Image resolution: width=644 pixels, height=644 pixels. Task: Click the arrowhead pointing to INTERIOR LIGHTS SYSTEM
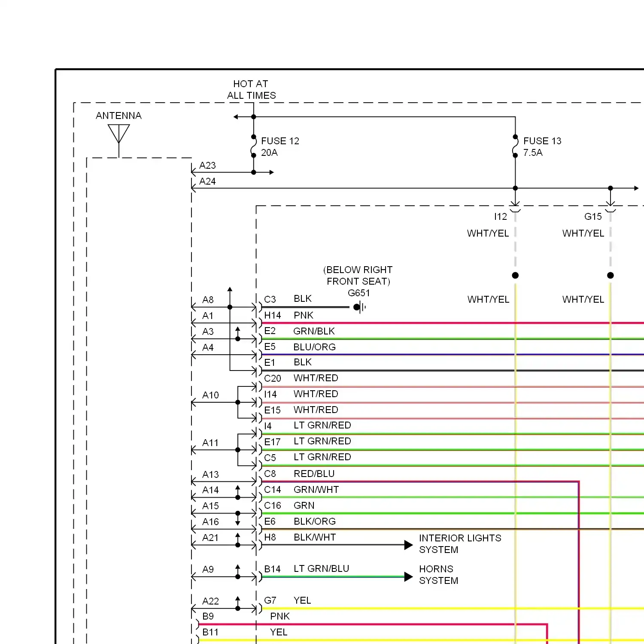[x=409, y=545]
